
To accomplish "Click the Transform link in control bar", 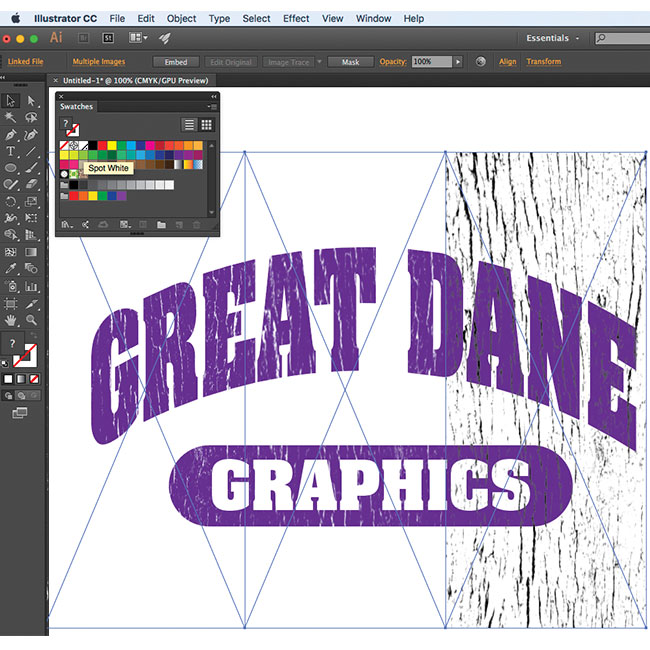I will click(543, 61).
